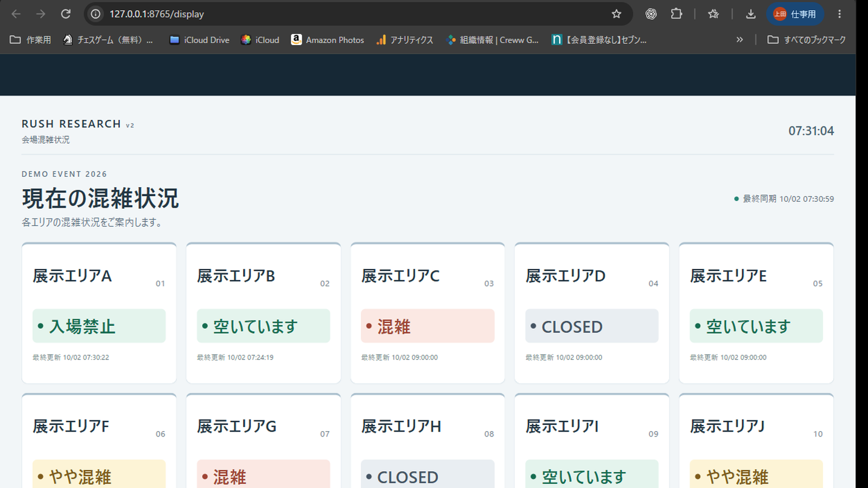Click the 最終更新 10/02 07:30:22 timestamp

(x=71, y=357)
